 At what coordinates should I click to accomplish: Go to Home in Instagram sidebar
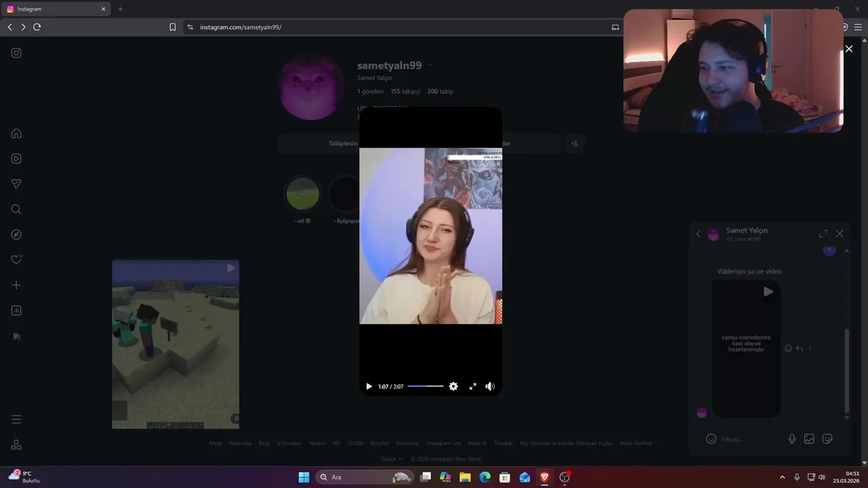pyautogui.click(x=16, y=134)
